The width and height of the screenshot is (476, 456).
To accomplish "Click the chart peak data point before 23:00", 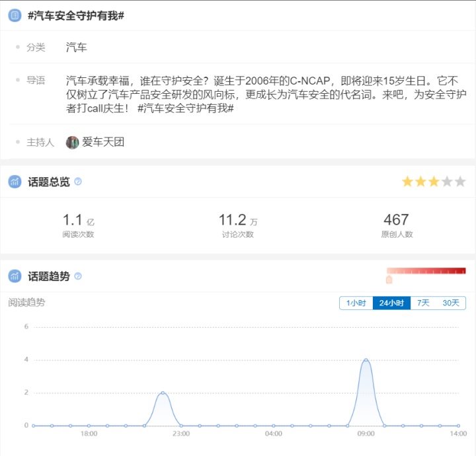I will (163, 393).
